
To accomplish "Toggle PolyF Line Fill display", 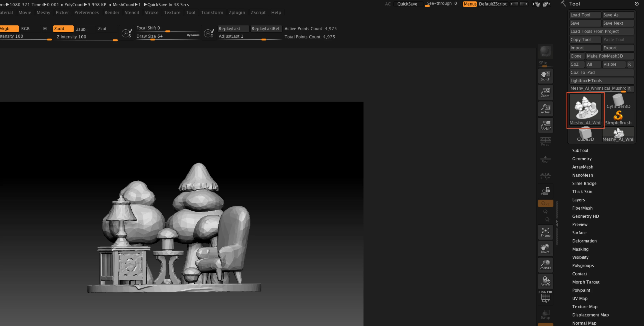I will [545, 297].
